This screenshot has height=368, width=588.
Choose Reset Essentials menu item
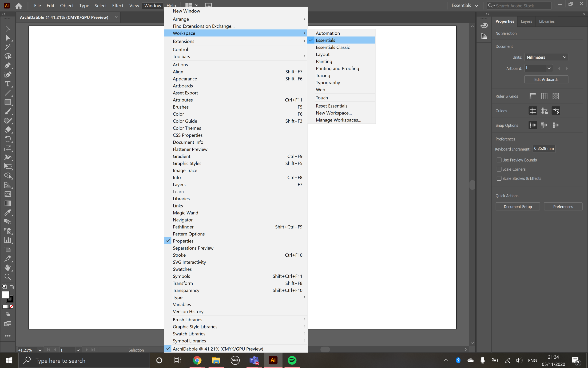pos(341,106)
